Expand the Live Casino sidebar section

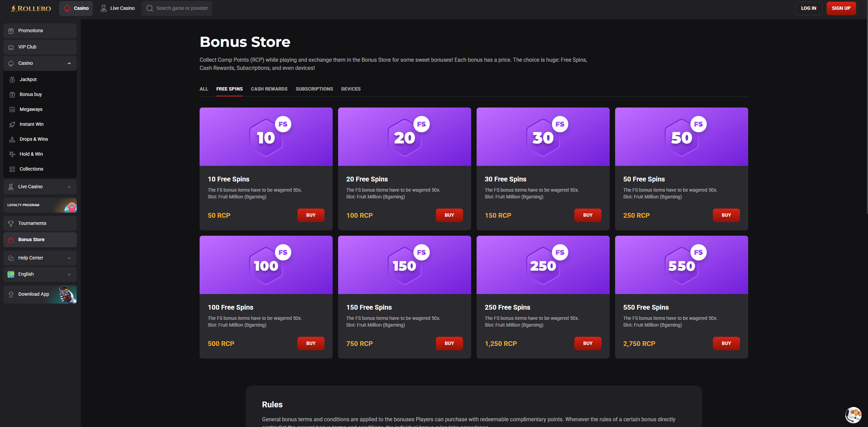click(69, 187)
